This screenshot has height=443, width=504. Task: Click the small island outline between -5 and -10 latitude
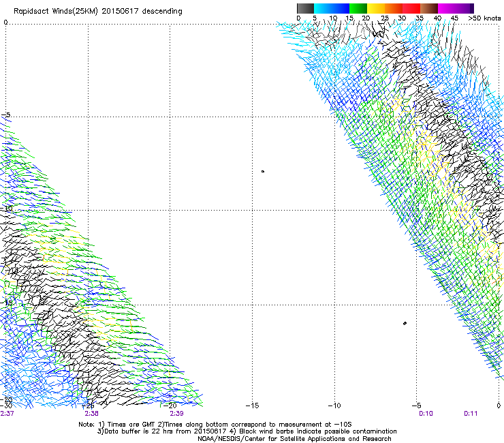263,172
